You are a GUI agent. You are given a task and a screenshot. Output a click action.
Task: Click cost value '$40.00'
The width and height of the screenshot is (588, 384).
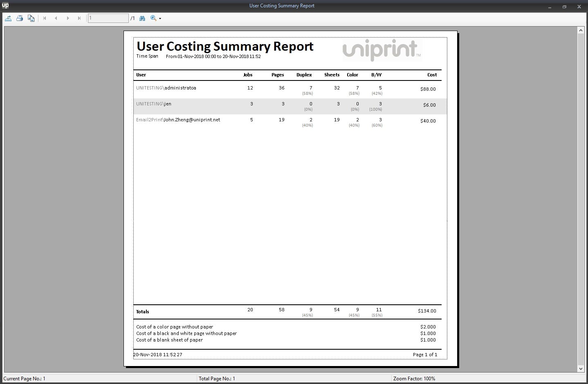(428, 121)
